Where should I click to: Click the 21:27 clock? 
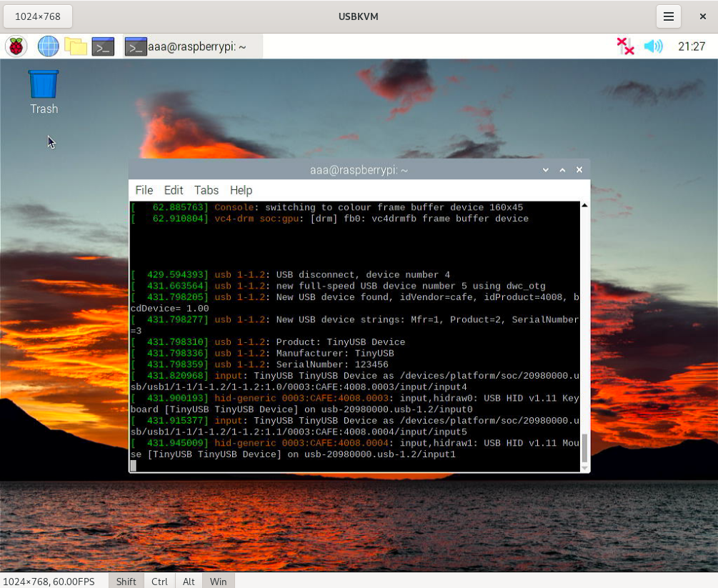coord(692,46)
